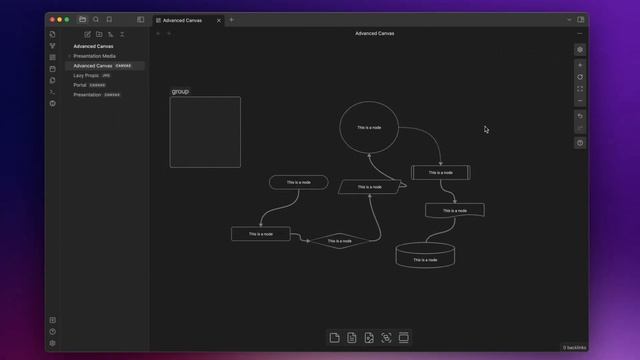The image size is (640, 360).
Task: Click the portal-style icon in canvas toolbar
Action: 386,338
